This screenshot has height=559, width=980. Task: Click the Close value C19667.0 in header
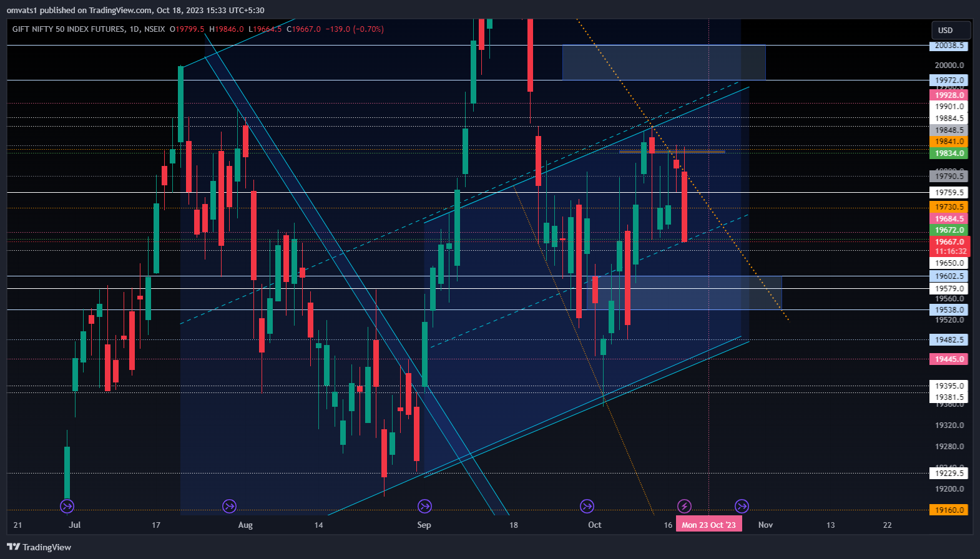click(x=303, y=29)
